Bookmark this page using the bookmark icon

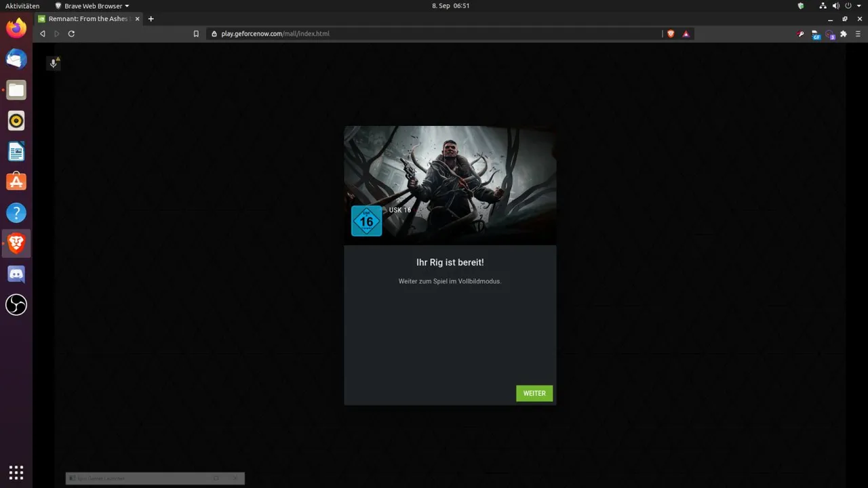[196, 33]
